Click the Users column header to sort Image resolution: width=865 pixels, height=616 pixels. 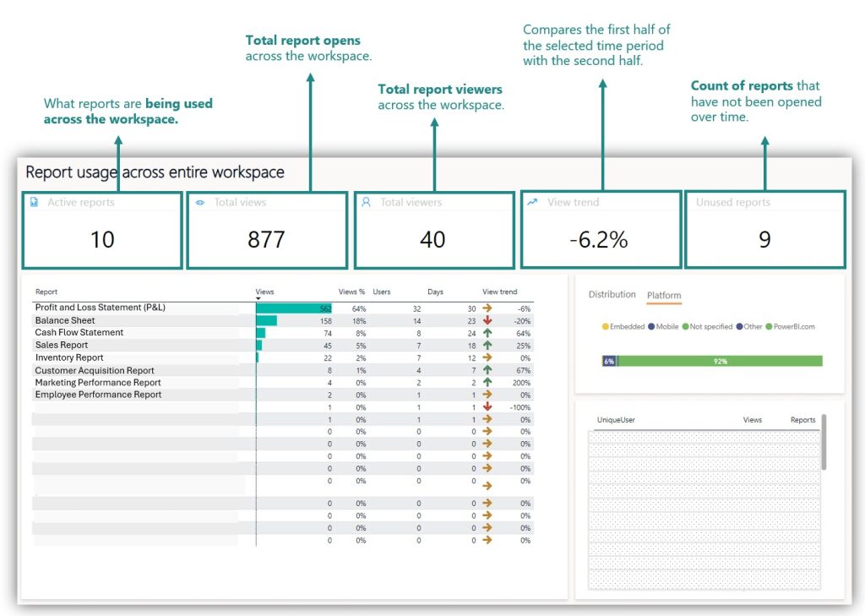[381, 292]
